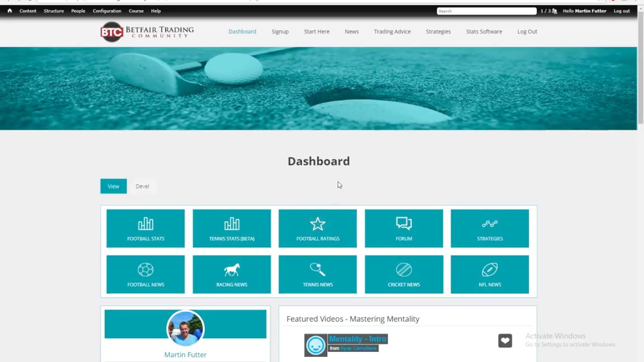Select the View tab
The width and height of the screenshot is (644, 362).
click(113, 186)
